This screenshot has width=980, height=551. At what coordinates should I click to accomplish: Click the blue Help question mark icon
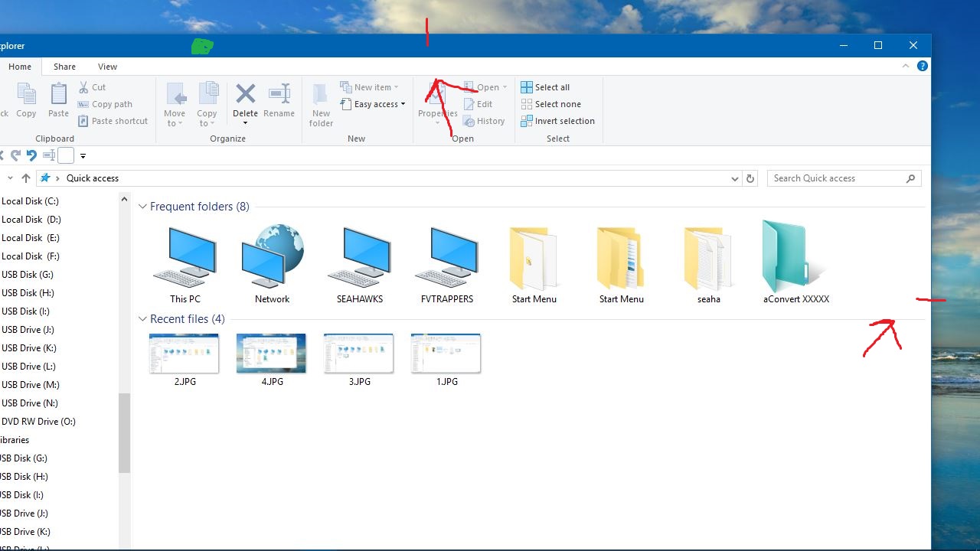click(x=923, y=67)
